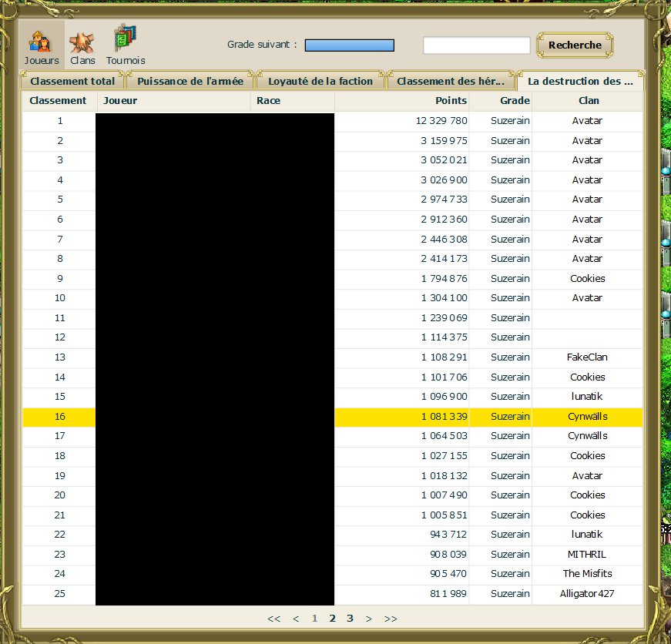Click the Grade suivant progress bar
The image size is (671, 644).
(349, 45)
